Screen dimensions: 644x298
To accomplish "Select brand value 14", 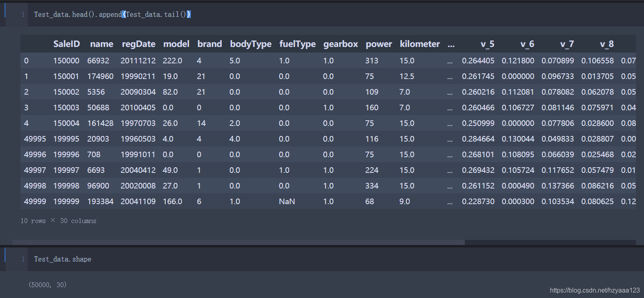I will [201, 123].
